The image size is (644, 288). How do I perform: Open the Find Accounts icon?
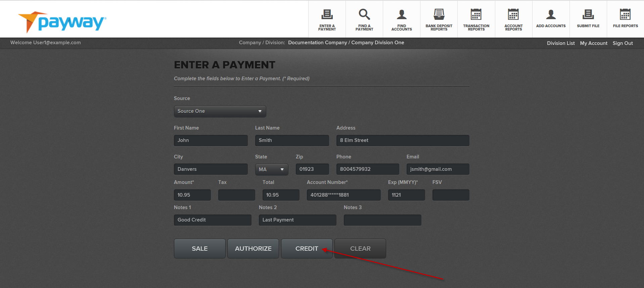pos(402,15)
